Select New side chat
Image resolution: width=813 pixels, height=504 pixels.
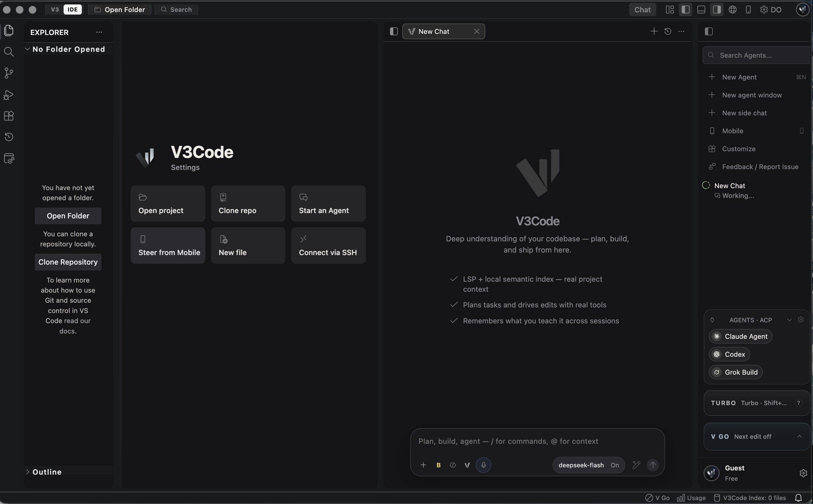756,113
